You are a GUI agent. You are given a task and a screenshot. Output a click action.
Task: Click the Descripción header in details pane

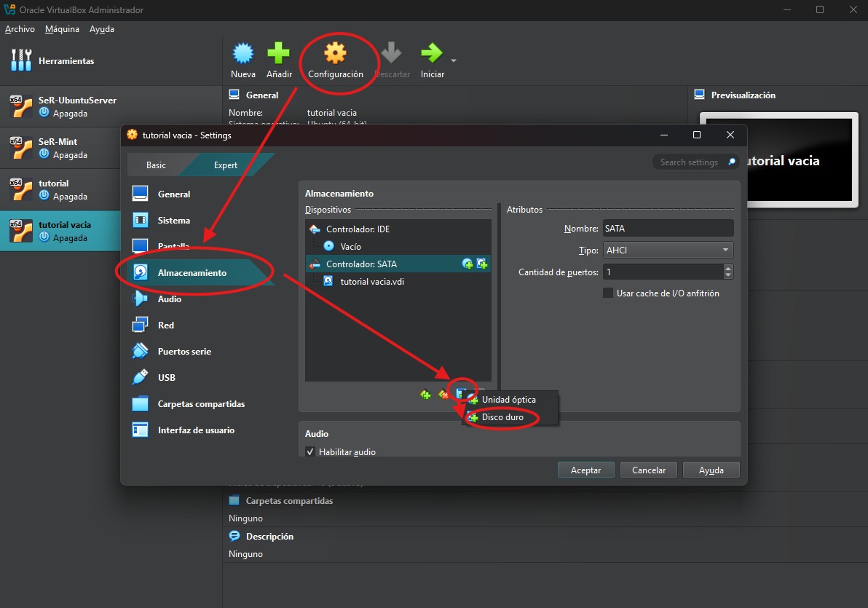[x=269, y=537]
